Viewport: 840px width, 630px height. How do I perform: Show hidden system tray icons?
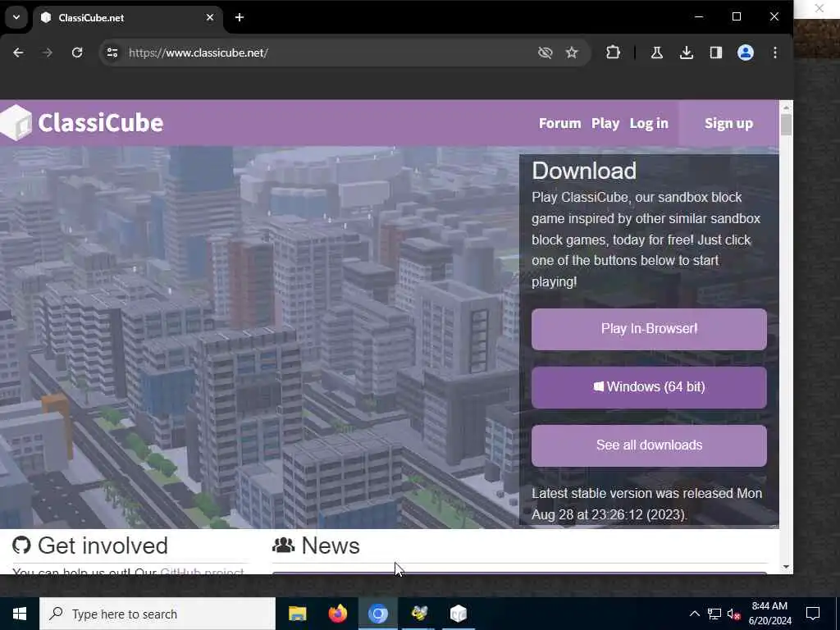click(694, 614)
